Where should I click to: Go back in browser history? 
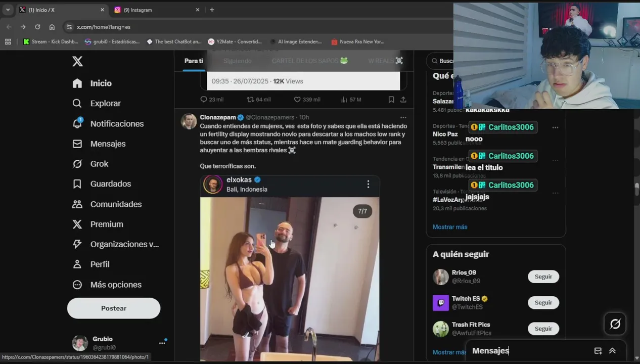click(9, 27)
